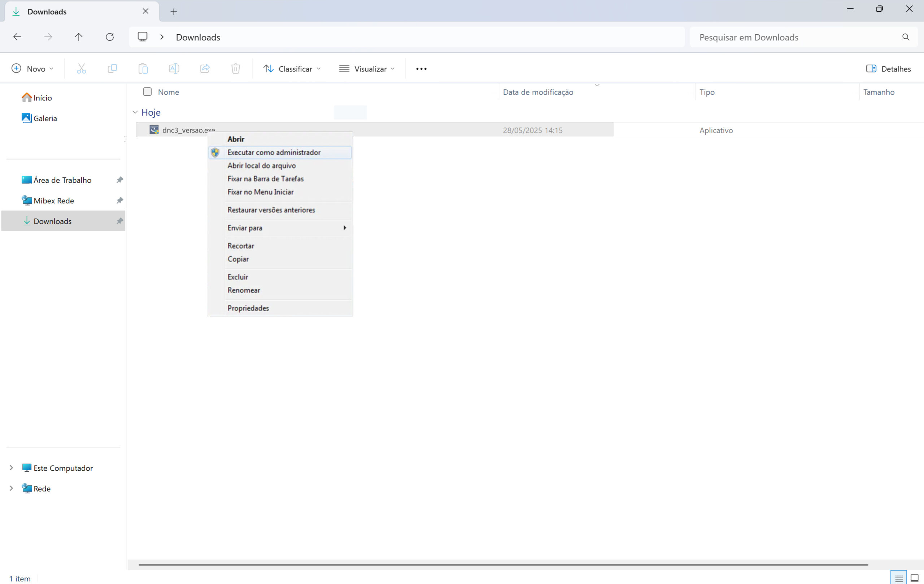Refresh the Downloads folder
Screen dimensions: 924x584
pyautogui.click(x=110, y=37)
